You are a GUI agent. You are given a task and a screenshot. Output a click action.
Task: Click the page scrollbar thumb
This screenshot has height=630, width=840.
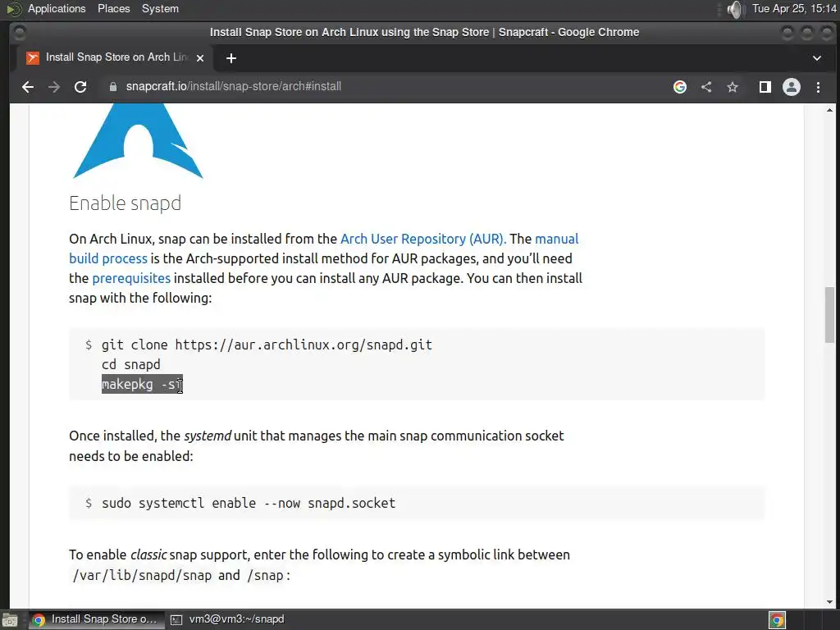[x=829, y=315]
